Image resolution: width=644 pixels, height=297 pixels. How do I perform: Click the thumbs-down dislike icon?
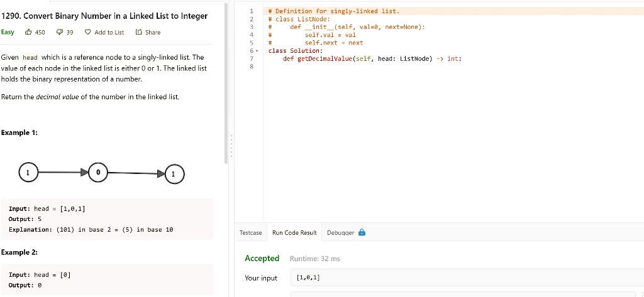60,32
